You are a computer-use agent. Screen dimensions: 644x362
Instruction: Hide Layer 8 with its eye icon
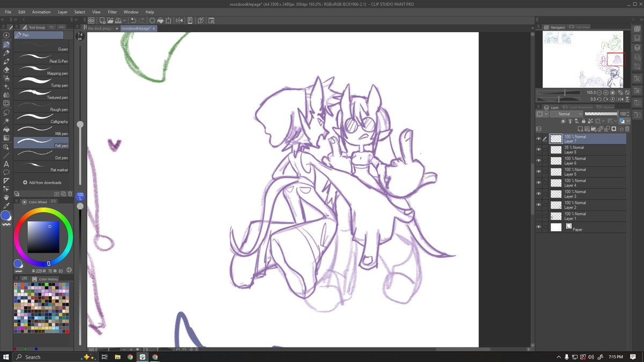[539, 150]
